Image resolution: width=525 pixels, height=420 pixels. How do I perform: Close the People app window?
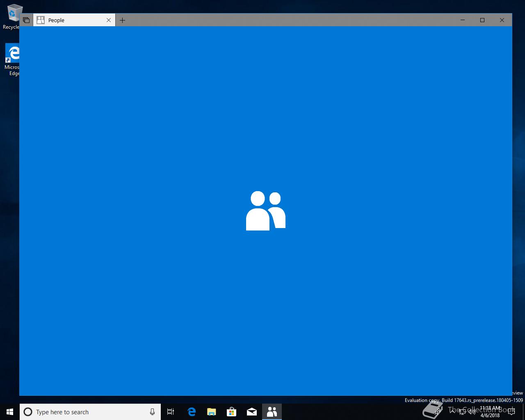(502, 20)
